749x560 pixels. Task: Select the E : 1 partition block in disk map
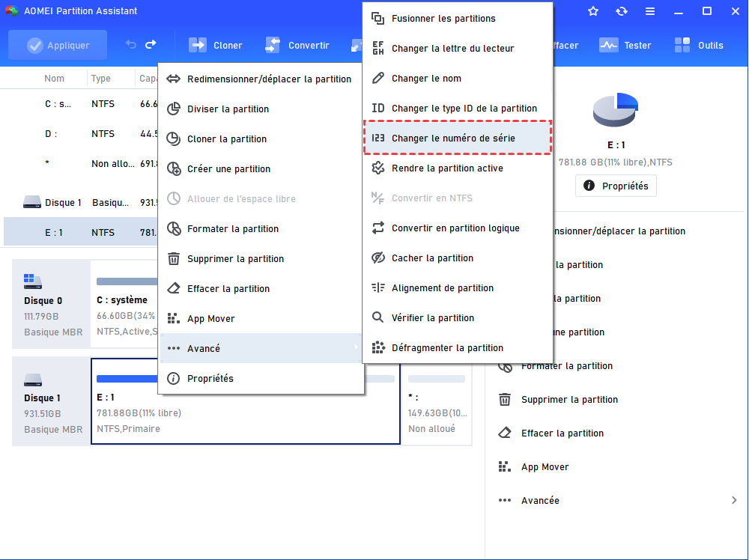tap(246, 401)
